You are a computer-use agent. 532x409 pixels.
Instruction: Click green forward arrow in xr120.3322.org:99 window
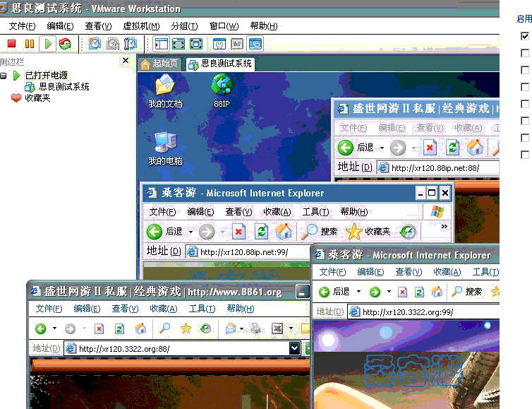[x=375, y=292]
